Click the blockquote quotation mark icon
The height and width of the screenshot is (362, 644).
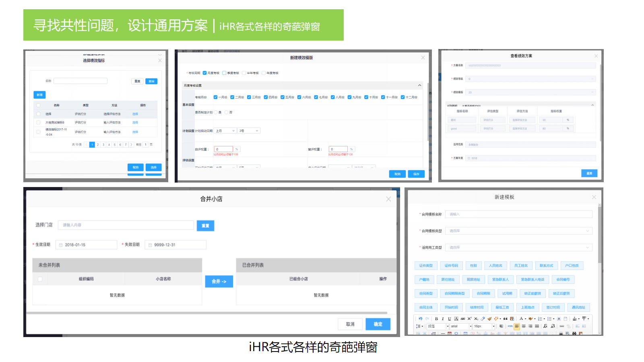[x=505, y=319]
